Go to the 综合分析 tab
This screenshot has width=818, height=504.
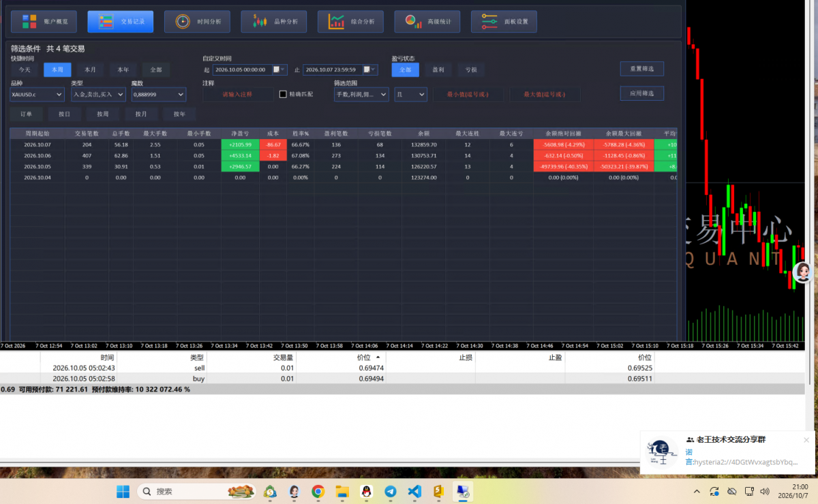350,22
